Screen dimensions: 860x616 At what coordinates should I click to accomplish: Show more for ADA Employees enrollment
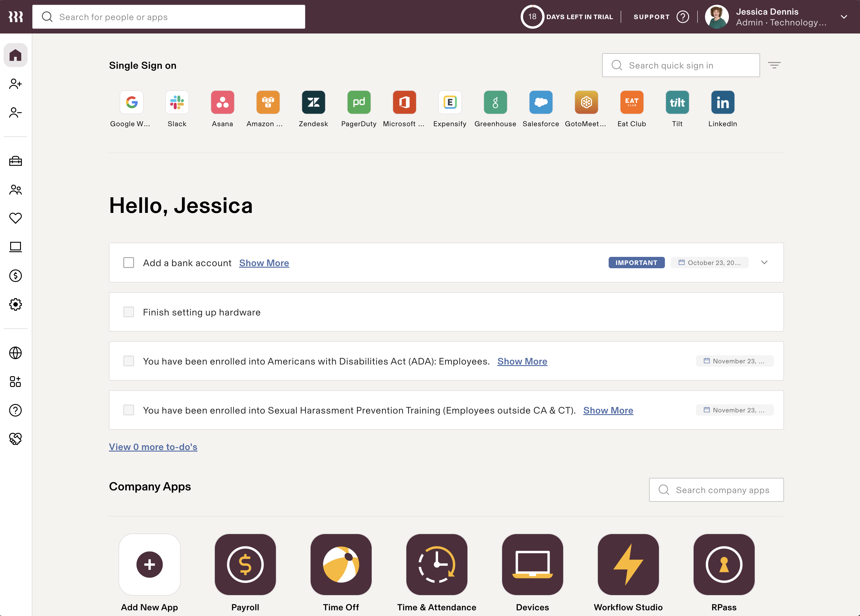(522, 361)
